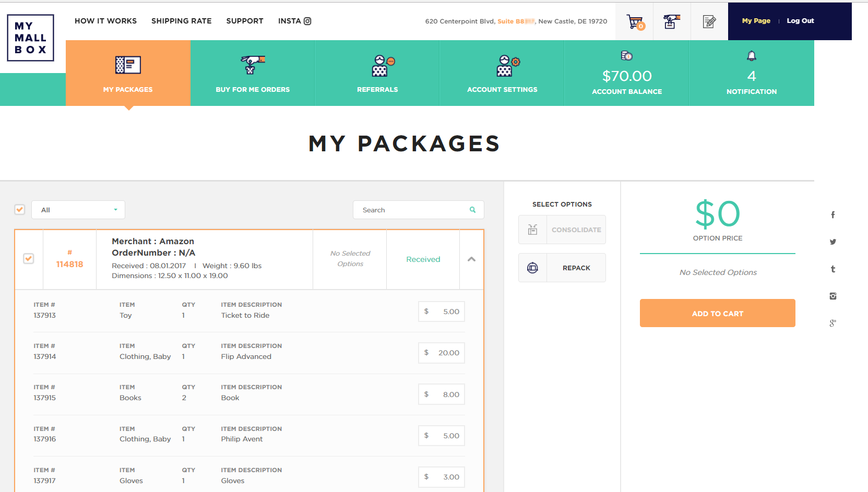Click the notification bell icon
The width and height of the screenshot is (868, 492).
[x=752, y=56]
